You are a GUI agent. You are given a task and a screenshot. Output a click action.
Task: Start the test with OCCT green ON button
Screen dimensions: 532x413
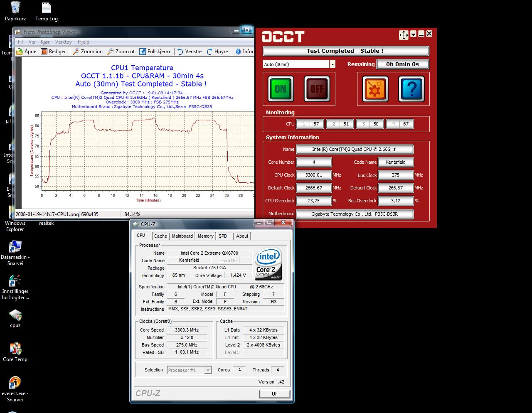281,88
